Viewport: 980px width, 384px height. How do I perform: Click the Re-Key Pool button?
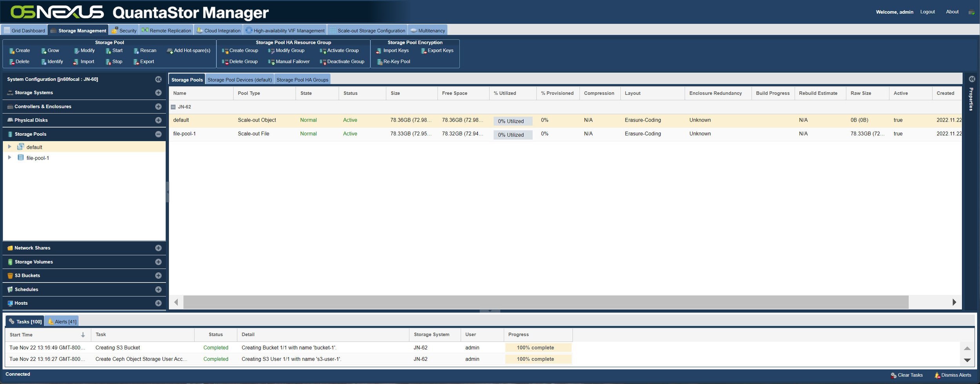tap(394, 62)
